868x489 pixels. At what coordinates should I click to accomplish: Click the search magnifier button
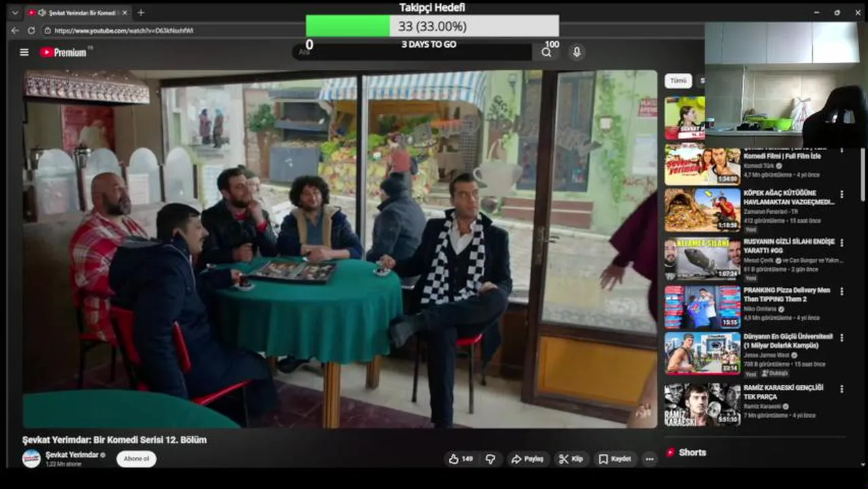[x=547, y=52]
